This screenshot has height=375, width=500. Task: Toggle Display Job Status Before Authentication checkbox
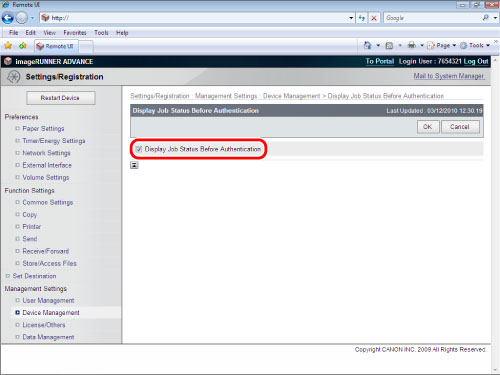pos(139,149)
